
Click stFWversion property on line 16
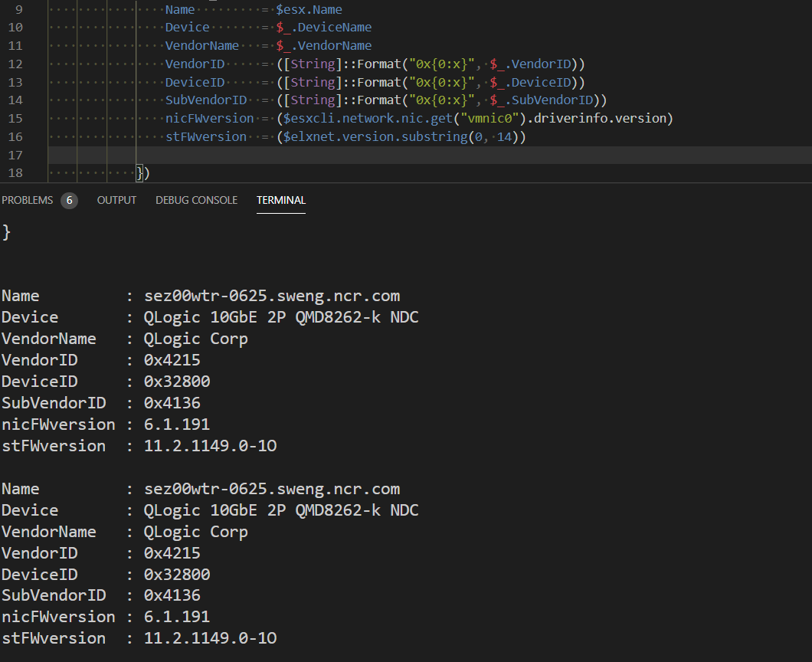point(206,136)
